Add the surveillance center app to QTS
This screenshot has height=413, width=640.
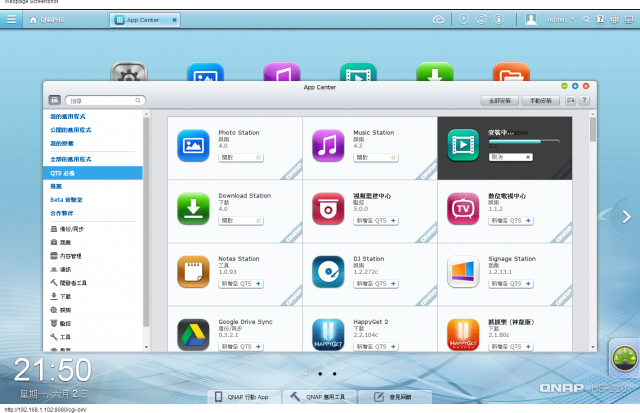click(376, 221)
